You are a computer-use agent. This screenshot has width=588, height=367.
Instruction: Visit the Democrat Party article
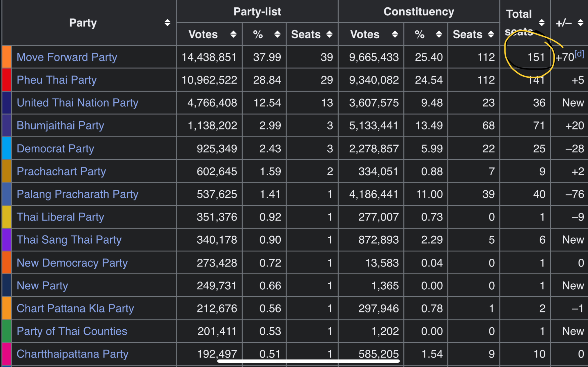point(55,149)
